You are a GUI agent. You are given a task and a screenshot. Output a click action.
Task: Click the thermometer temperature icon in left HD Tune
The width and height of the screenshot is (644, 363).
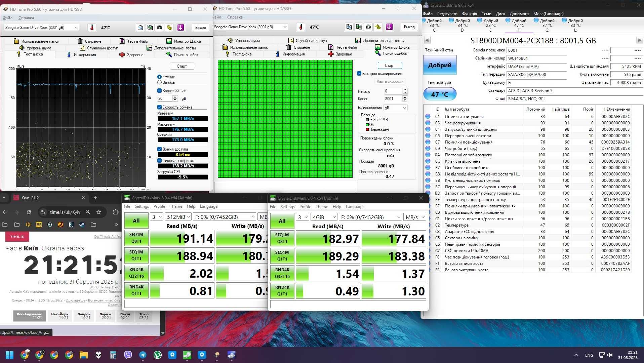tap(92, 28)
